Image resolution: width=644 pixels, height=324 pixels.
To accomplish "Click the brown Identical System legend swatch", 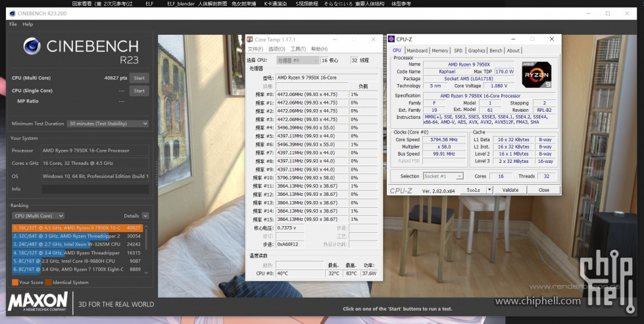I will tap(49, 282).
